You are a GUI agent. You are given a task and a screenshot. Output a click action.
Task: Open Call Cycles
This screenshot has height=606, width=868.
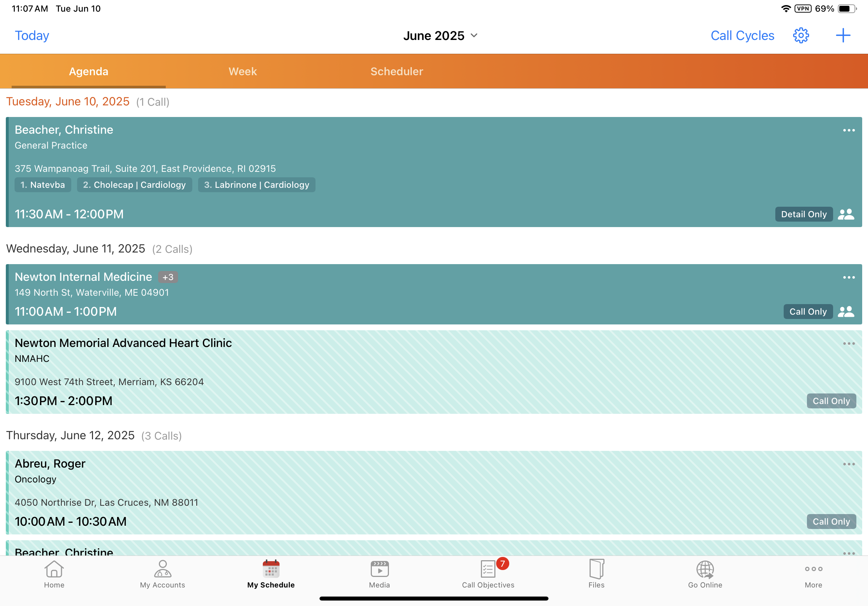coord(742,36)
